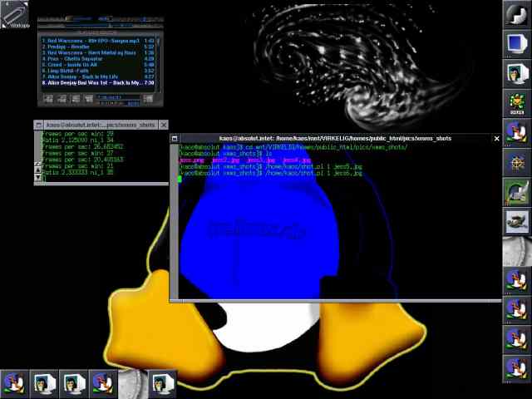532x399 pixels.
Task: Click the small terminal scroll-up arrow
Action: pos(38,170)
